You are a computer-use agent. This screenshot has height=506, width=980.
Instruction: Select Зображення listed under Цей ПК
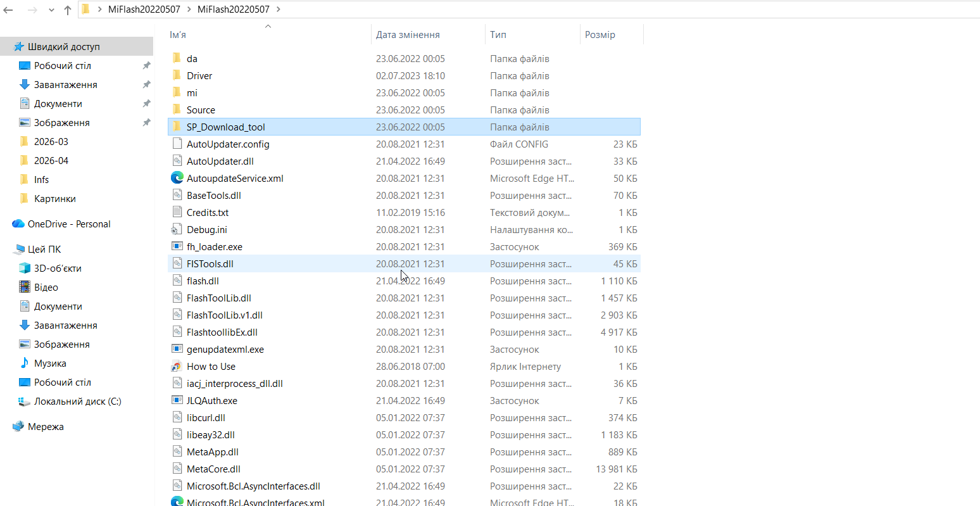pos(62,345)
